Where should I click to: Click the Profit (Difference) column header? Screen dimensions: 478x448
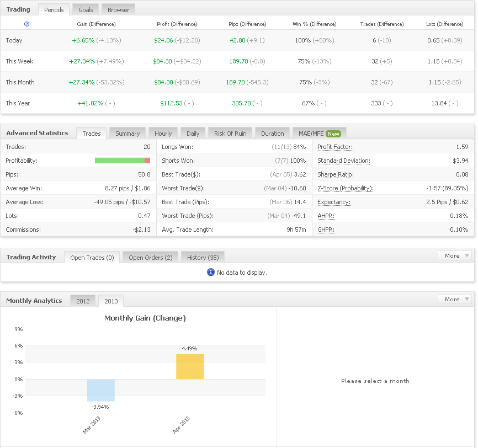click(x=177, y=24)
